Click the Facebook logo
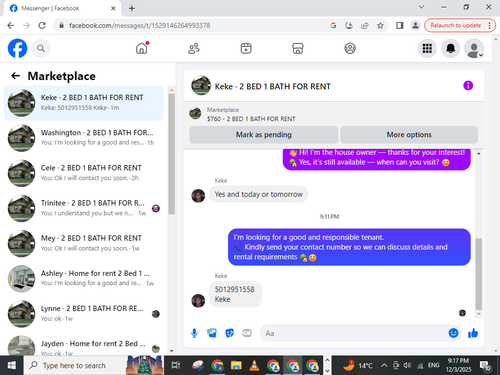 tap(17, 48)
